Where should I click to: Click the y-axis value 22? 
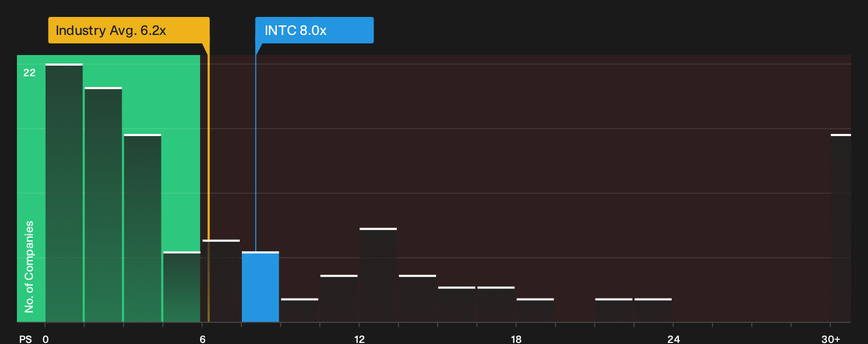click(x=30, y=73)
